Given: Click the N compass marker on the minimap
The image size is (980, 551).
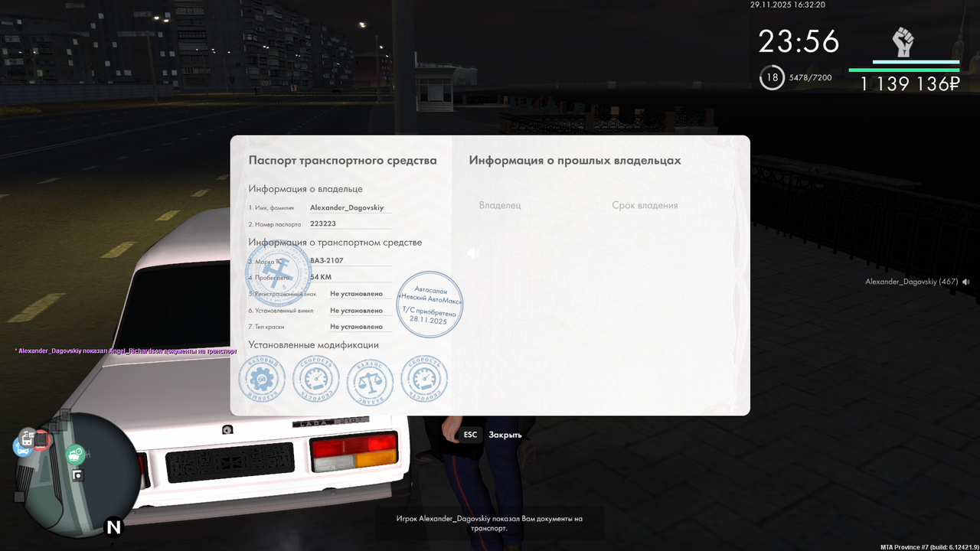Looking at the screenshot, I should 113,527.
